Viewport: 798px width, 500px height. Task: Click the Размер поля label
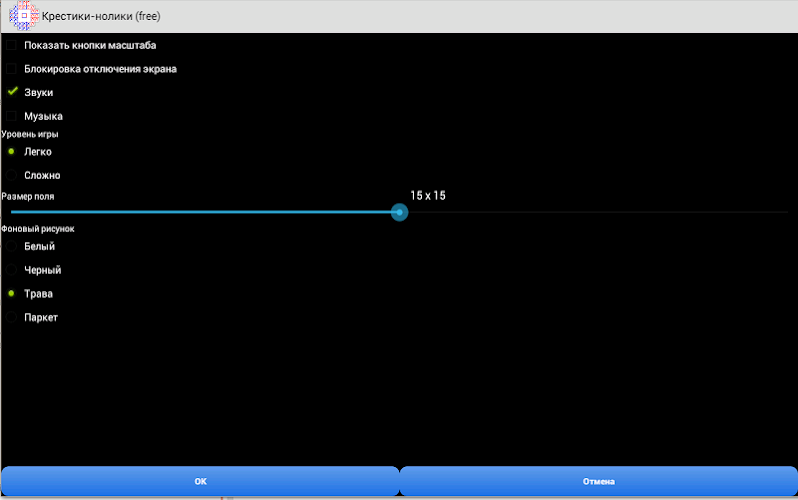point(27,197)
